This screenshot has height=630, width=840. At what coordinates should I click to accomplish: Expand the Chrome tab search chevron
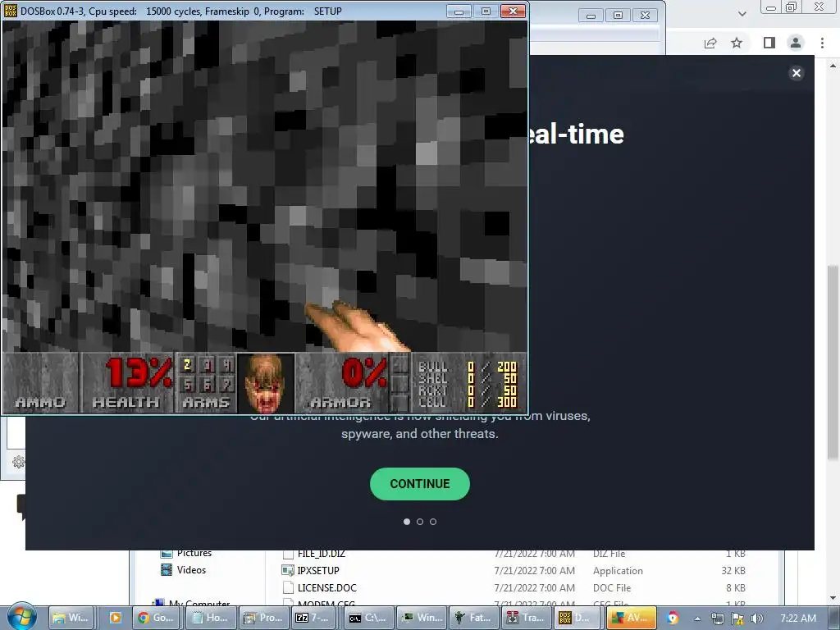pyautogui.click(x=742, y=13)
